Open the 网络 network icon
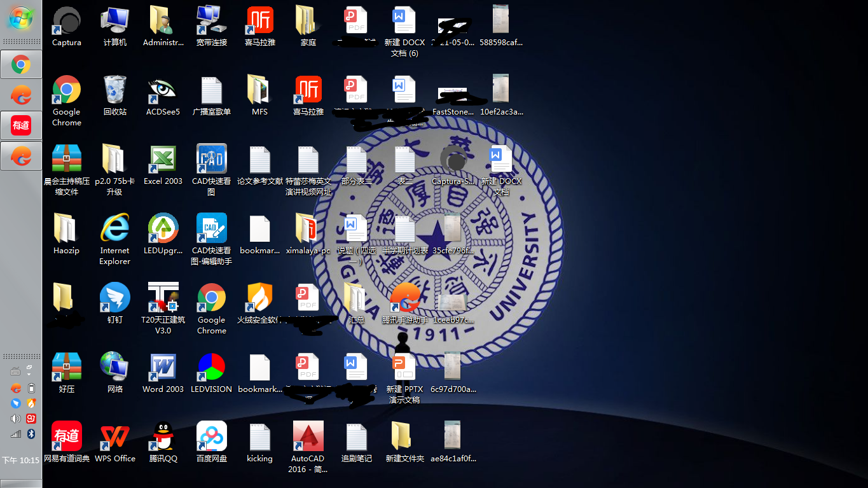This screenshot has width=868, height=488. 115,373
